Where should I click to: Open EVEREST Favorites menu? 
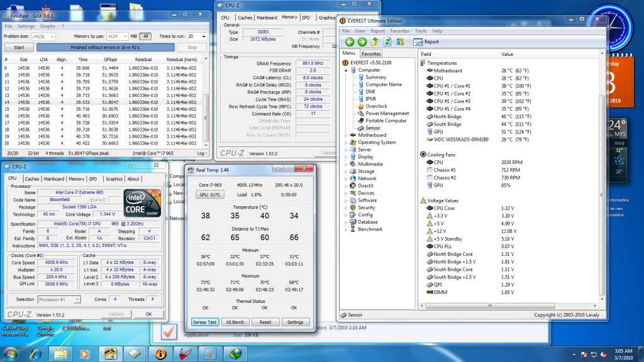[399, 31]
